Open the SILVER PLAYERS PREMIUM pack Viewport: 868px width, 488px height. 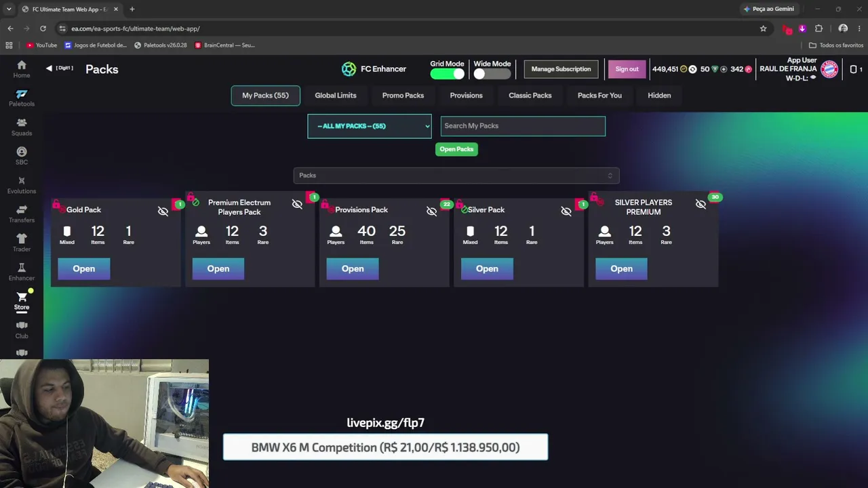pyautogui.click(x=621, y=269)
